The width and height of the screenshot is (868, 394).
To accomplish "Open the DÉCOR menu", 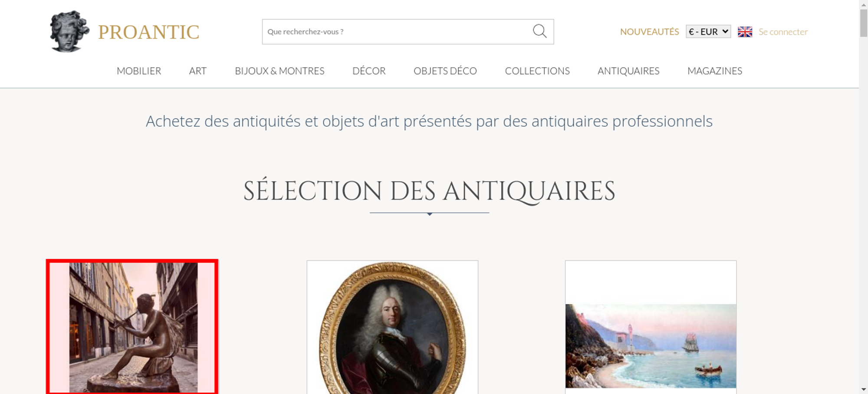I will pos(369,71).
